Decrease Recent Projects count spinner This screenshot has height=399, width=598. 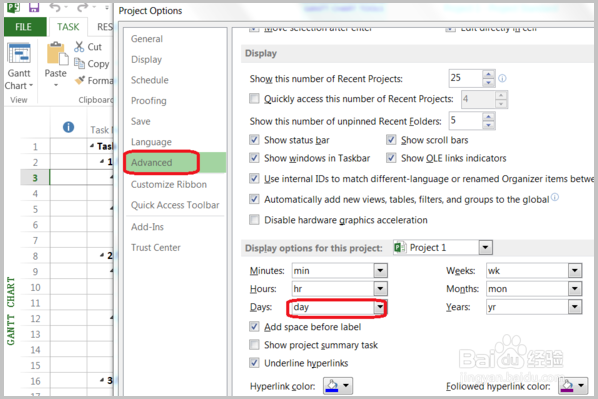coord(489,82)
